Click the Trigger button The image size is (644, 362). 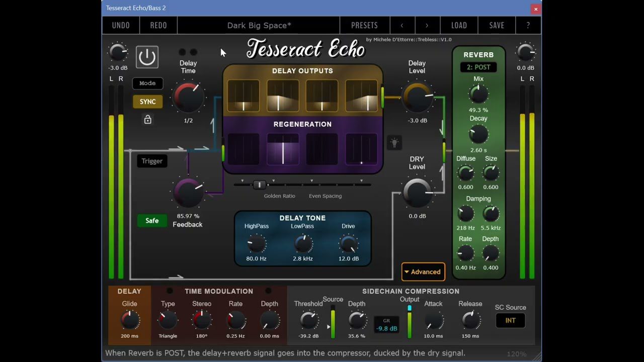tap(152, 161)
